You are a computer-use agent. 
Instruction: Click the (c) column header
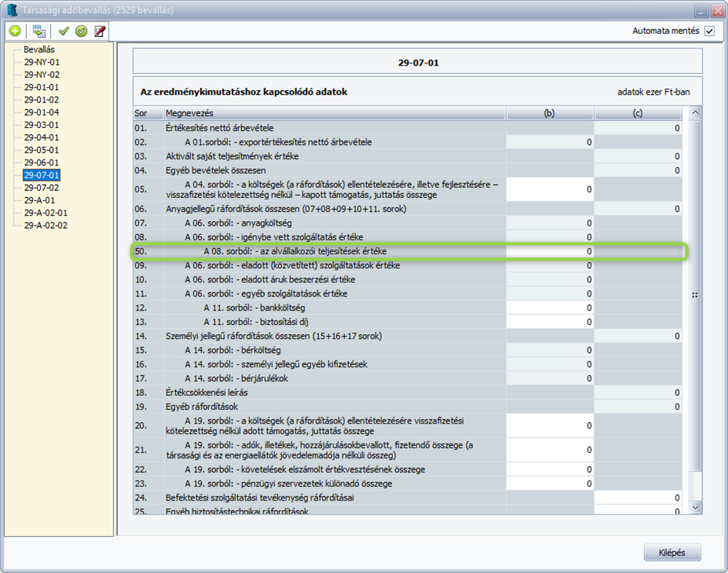pyautogui.click(x=638, y=113)
